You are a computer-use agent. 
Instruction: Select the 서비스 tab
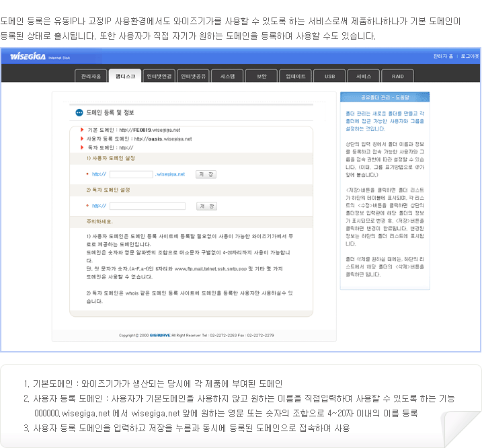point(364,76)
